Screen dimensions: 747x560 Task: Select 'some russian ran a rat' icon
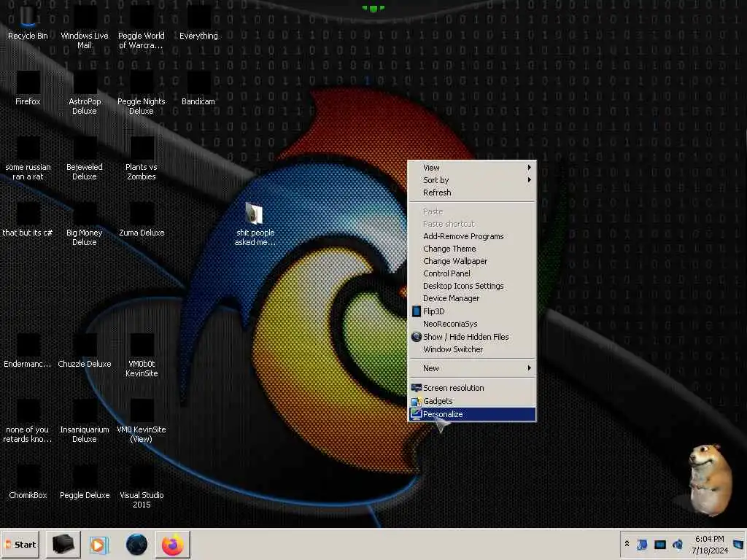click(x=28, y=158)
